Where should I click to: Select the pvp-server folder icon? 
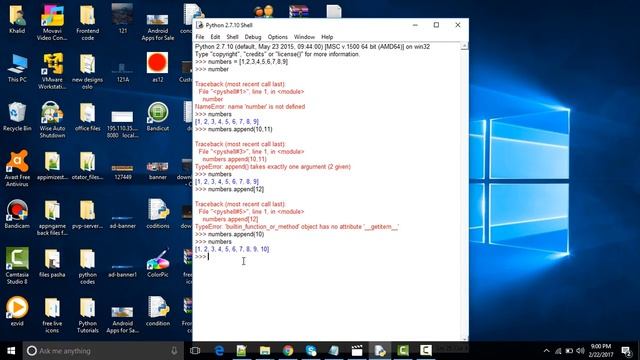pyautogui.click(x=87, y=214)
